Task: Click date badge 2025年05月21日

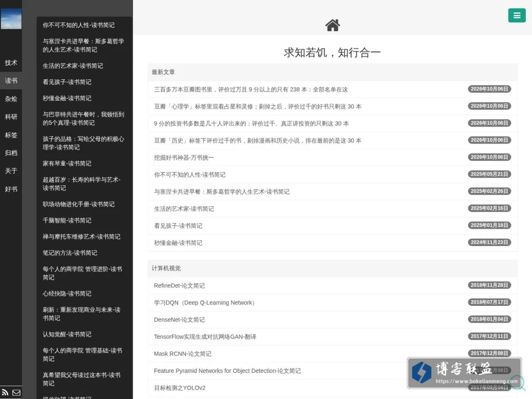Action: (489, 174)
